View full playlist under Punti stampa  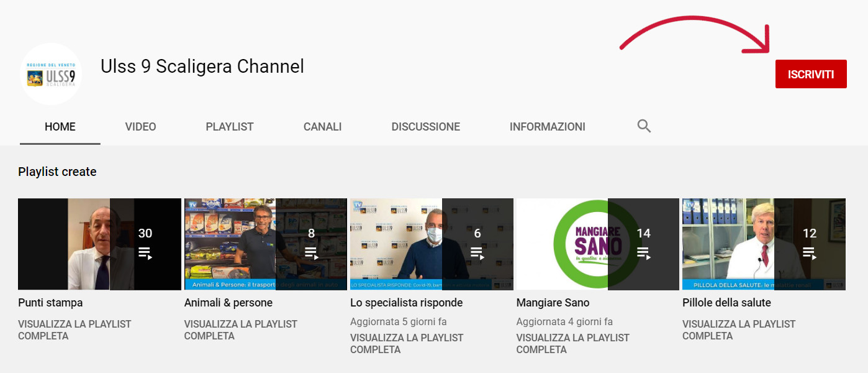point(75,330)
